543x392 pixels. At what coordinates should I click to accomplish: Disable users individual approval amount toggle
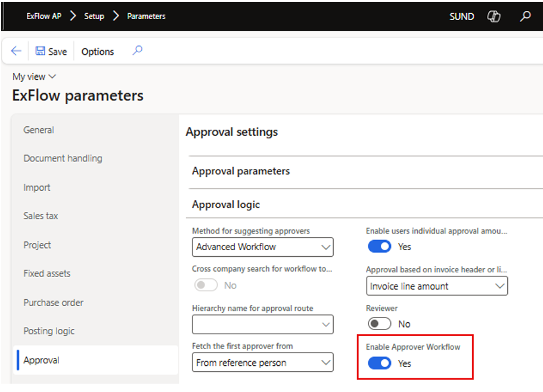[x=380, y=246]
